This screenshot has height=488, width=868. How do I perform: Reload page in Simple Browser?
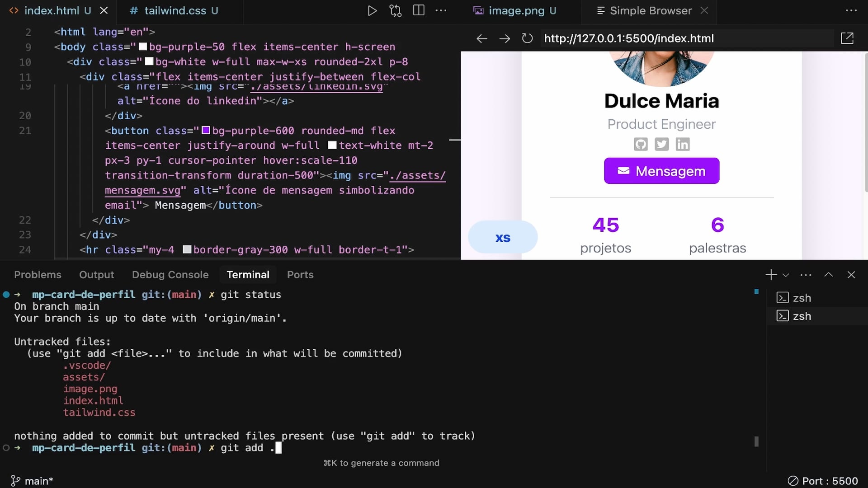coord(527,38)
